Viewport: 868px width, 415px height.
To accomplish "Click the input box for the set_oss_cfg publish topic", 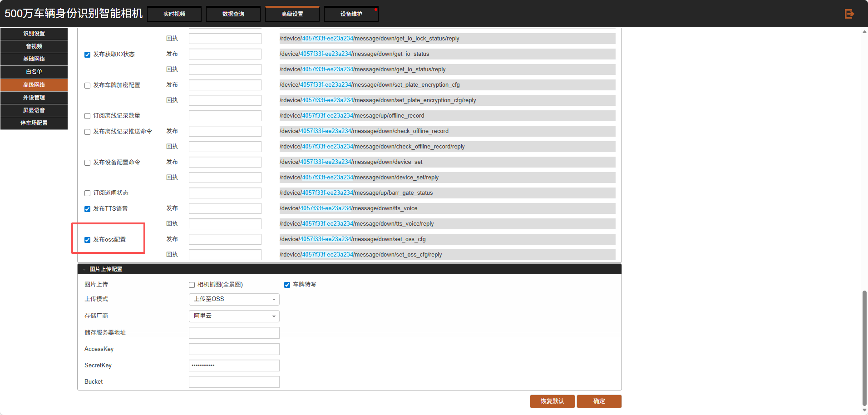I will click(225, 239).
